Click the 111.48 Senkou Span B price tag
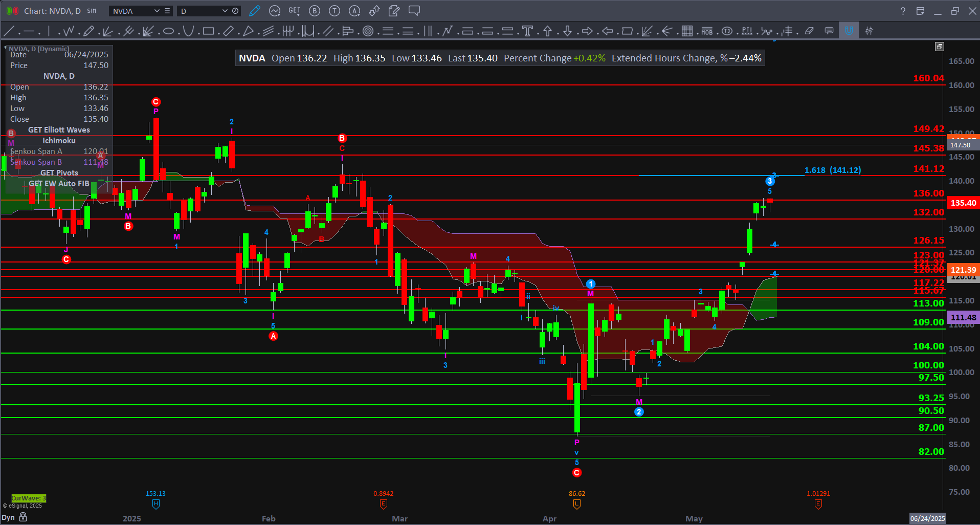 [964, 318]
